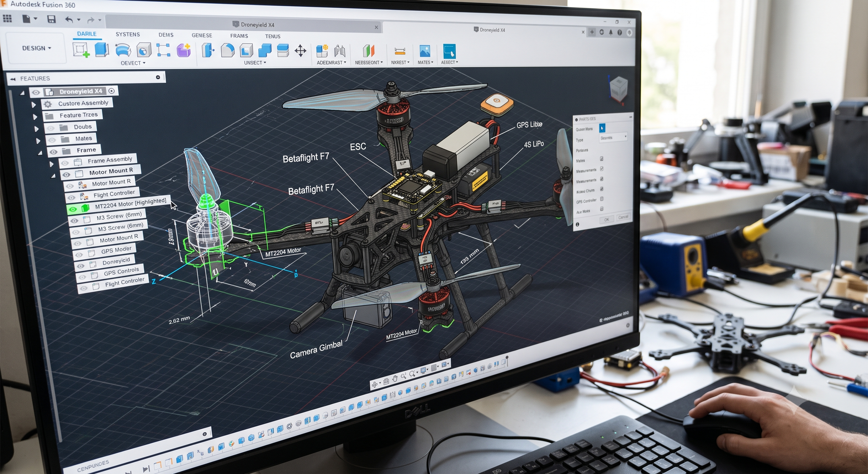Select the Press Pull tool icon
868x474 pixels.
pos(208,50)
